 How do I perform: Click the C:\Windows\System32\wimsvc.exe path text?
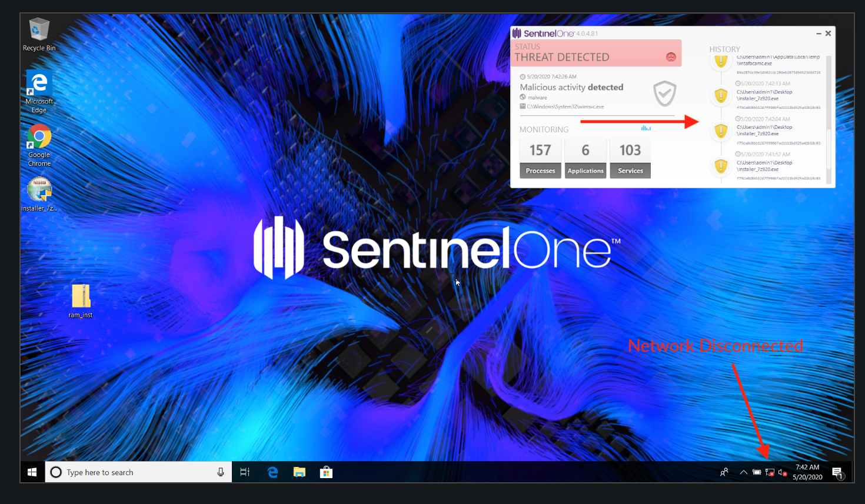coord(565,106)
